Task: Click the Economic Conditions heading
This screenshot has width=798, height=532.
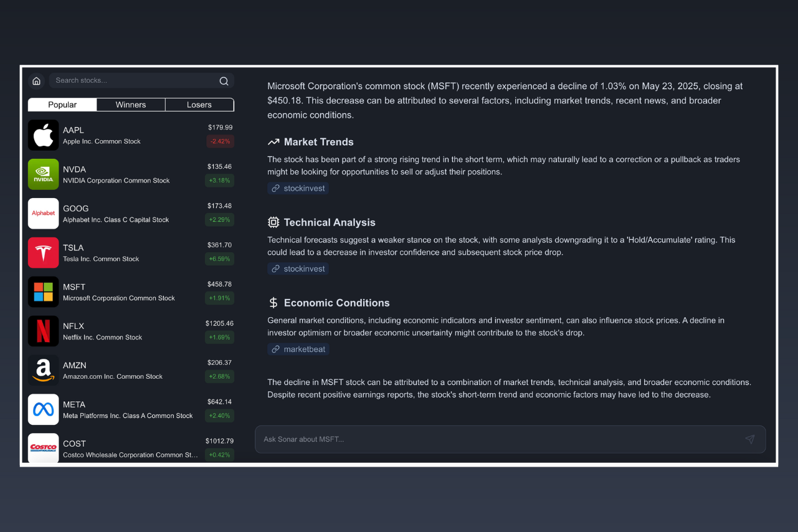Action: click(x=336, y=303)
